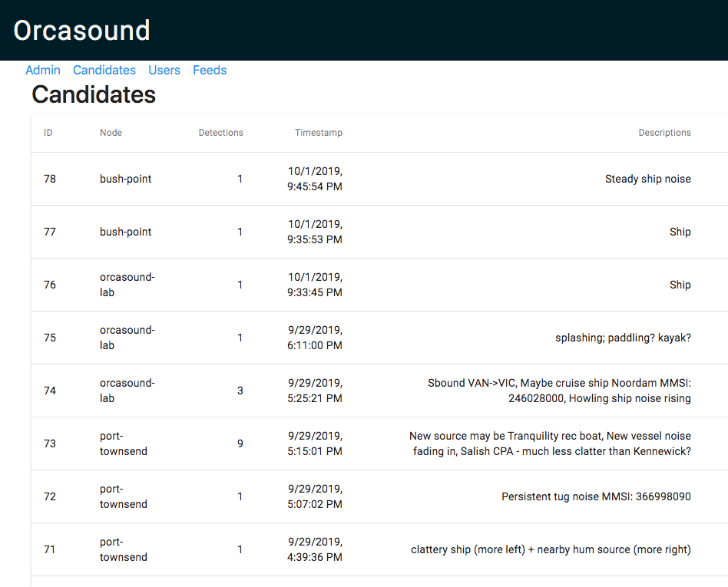Go to the Candidates nav link

[104, 70]
